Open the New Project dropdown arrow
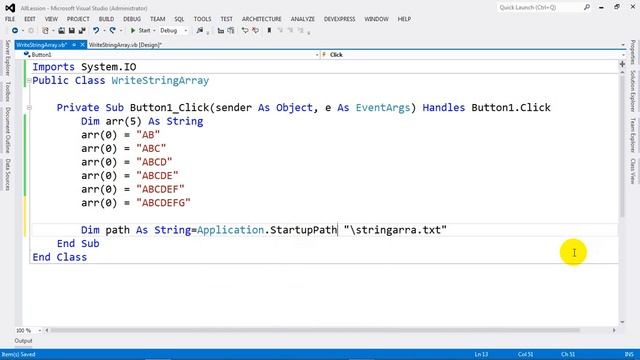Viewport: 640px width, 360px height. click(53, 31)
